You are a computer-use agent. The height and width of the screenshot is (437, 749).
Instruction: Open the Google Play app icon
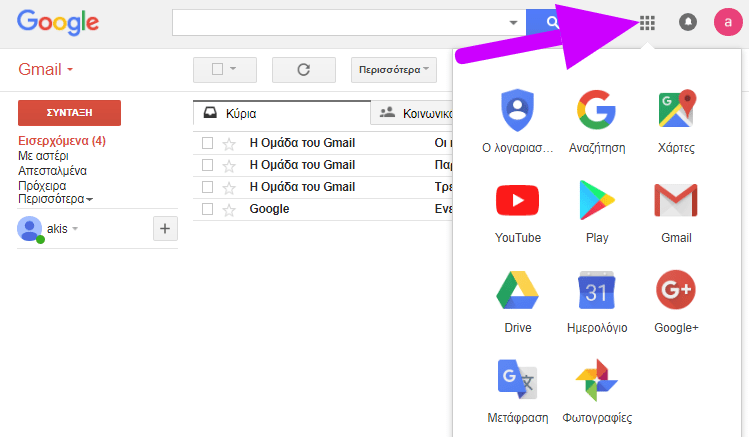pyautogui.click(x=597, y=200)
